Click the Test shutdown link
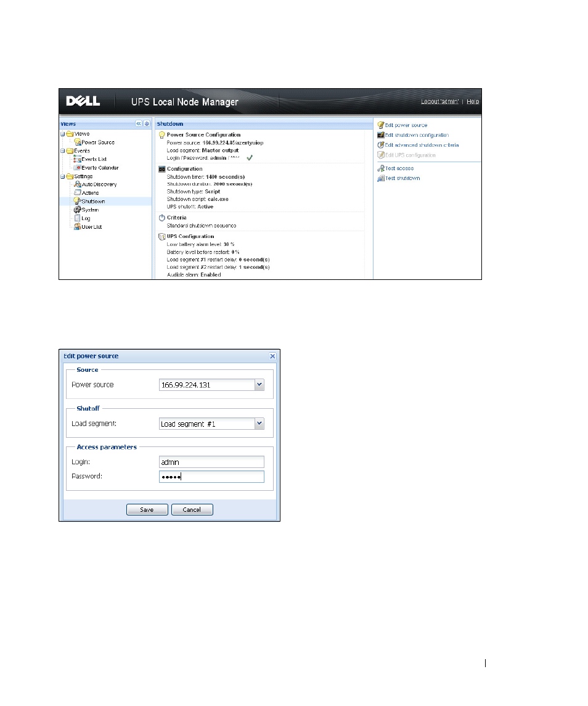Image resolution: width=588 pixels, height=706 pixels. click(402, 178)
